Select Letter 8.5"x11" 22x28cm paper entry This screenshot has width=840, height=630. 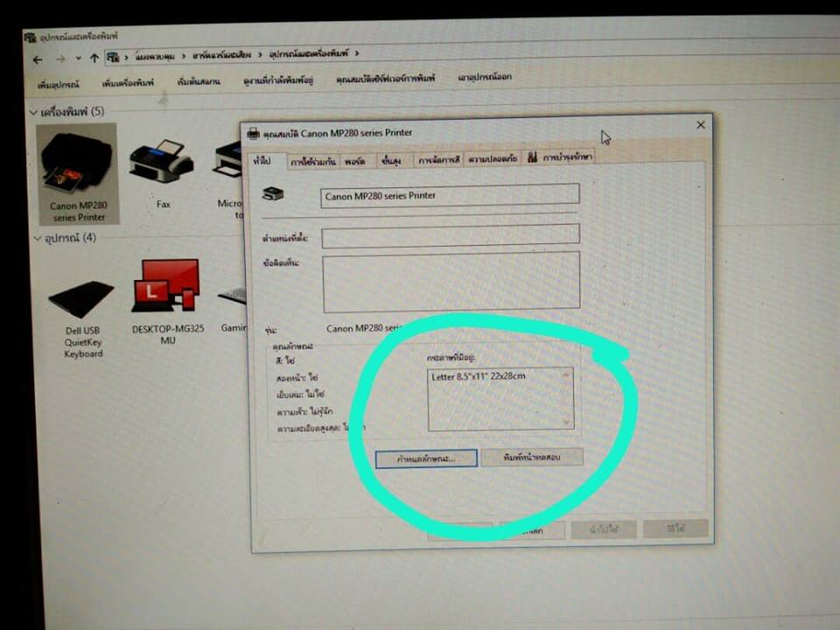[x=479, y=376]
